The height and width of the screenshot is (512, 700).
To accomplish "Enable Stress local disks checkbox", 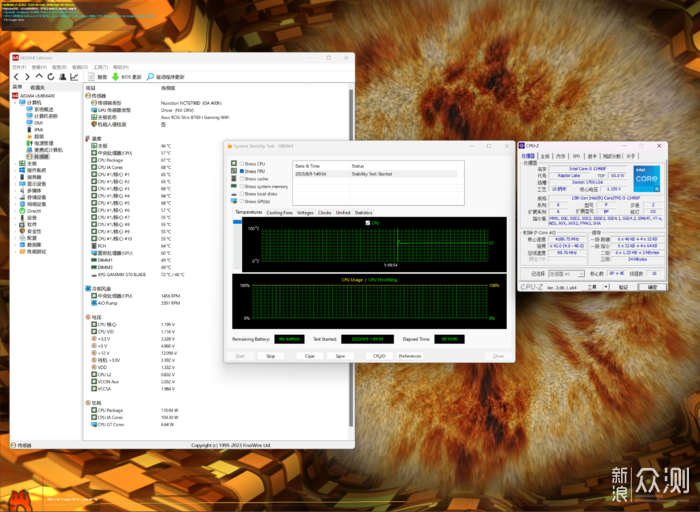I will pyautogui.click(x=242, y=194).
